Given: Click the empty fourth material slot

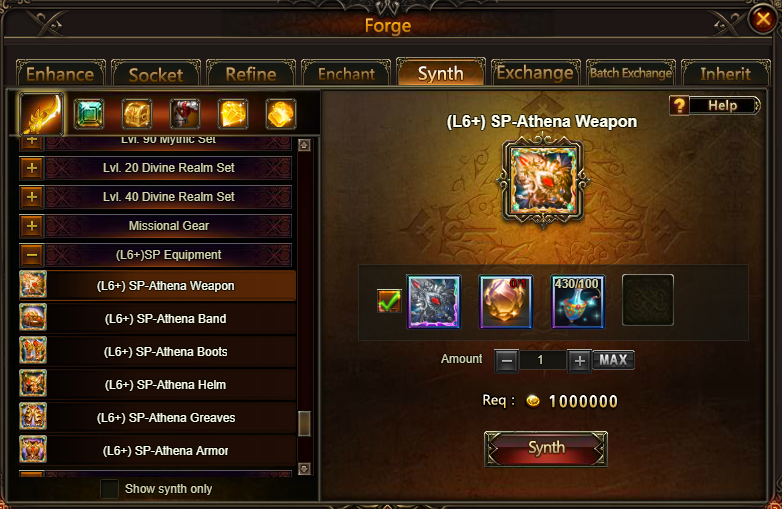Looking at the screenshot, I should (x=648, y=300).
